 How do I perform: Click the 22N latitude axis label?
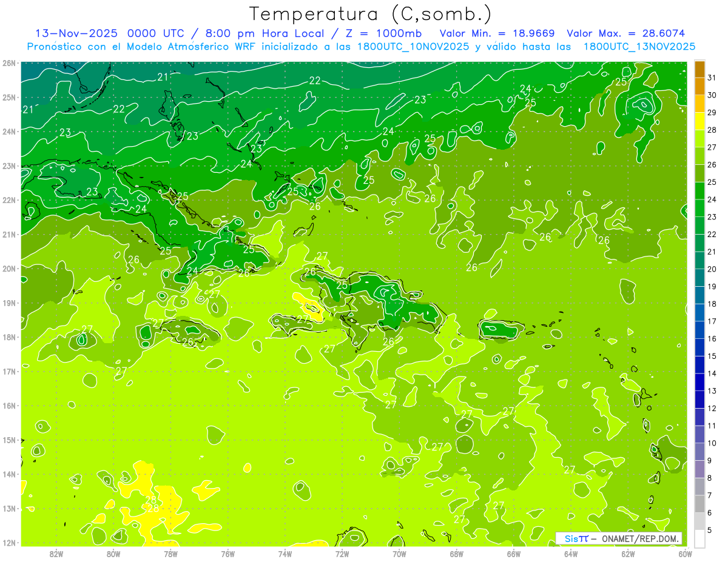9,200
